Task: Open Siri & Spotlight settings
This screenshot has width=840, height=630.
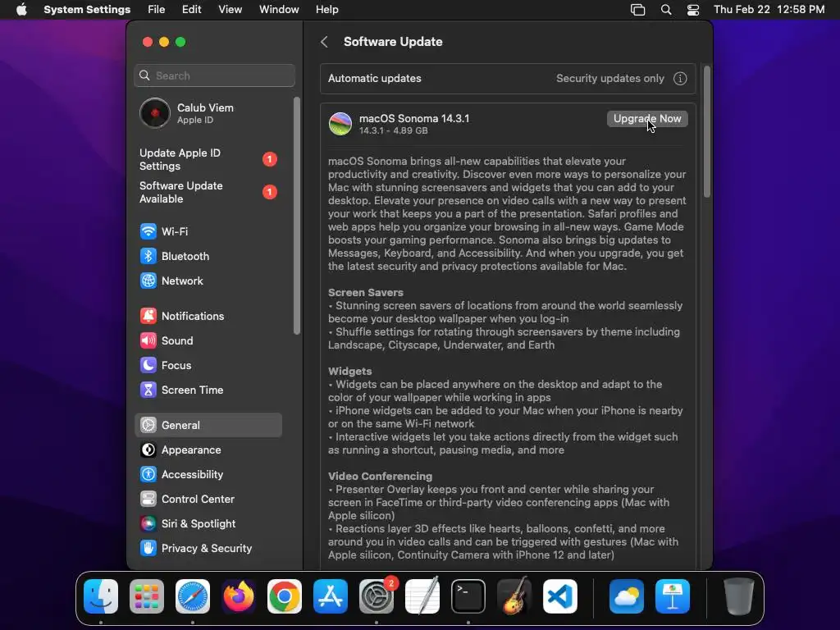Action: (x=208, y=524)
